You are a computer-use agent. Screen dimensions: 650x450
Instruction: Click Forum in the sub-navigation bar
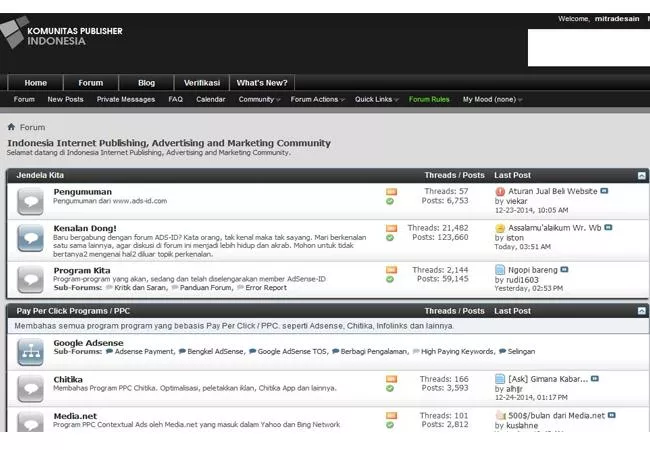point(24,99)
